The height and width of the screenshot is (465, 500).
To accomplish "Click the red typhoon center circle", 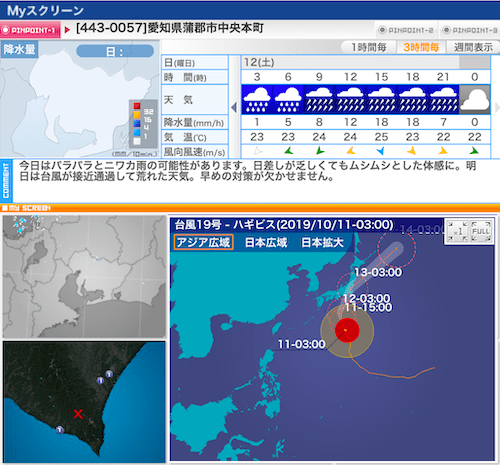I will click(347, 330).
